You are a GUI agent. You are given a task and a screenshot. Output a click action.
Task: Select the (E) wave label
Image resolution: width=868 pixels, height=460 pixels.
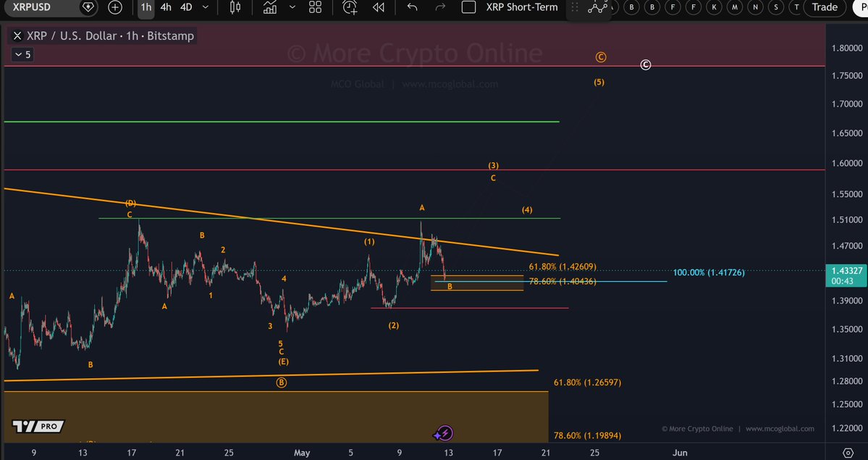(283, 361)
